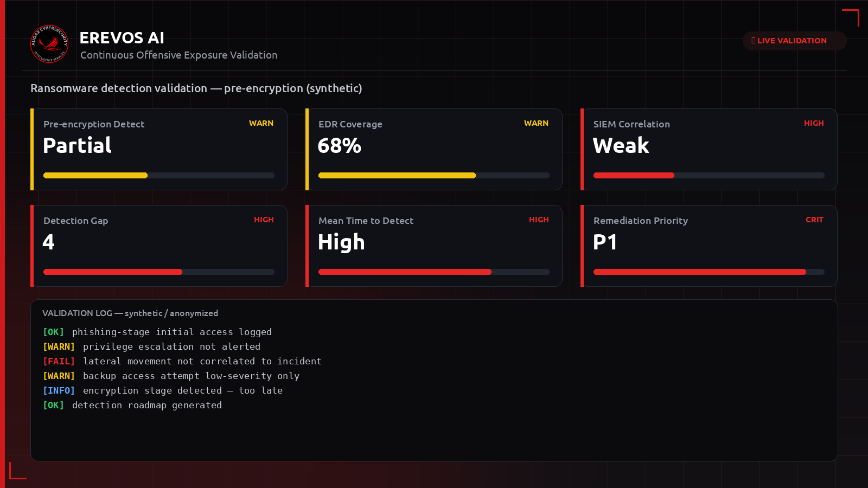Click the P1 priority value

[x=605, y=242]
